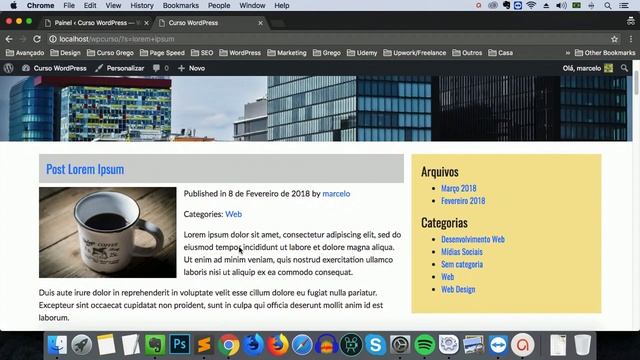
Task: Launch Evernote from the dock
Action: 155,345
